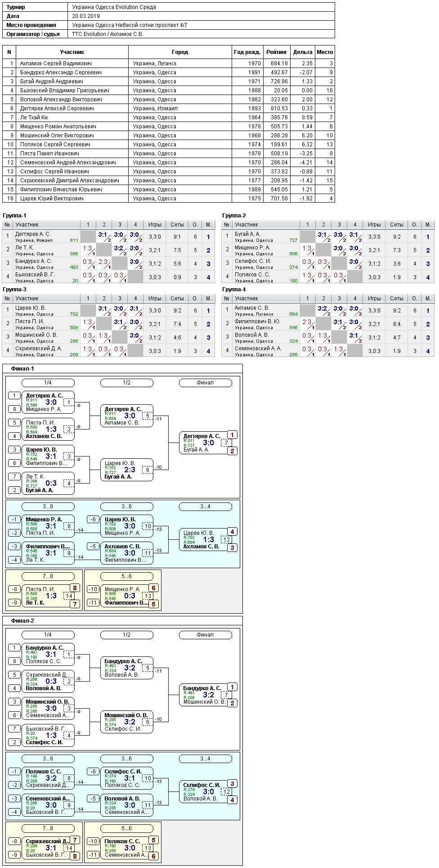Click place 1 badge next to Дегтярев А. С.
This screenshot has width=439, height=868.
[x=232, y=435]
